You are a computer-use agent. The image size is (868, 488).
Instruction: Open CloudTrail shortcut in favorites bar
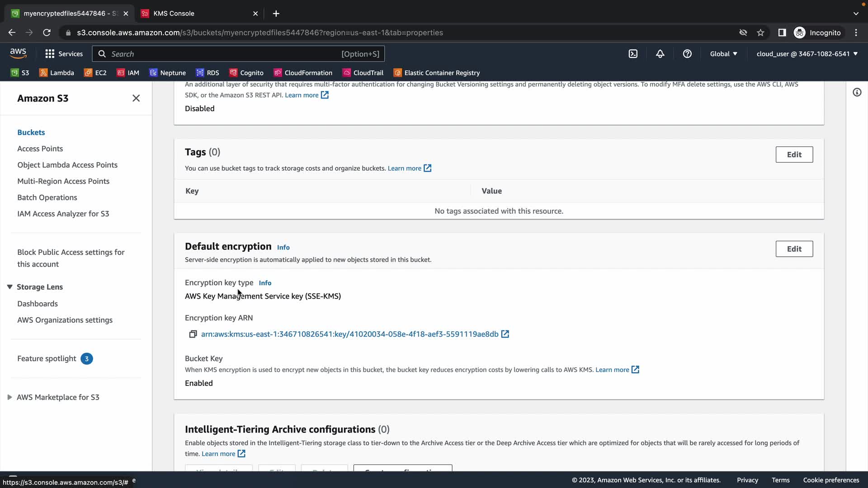point(363,73)
